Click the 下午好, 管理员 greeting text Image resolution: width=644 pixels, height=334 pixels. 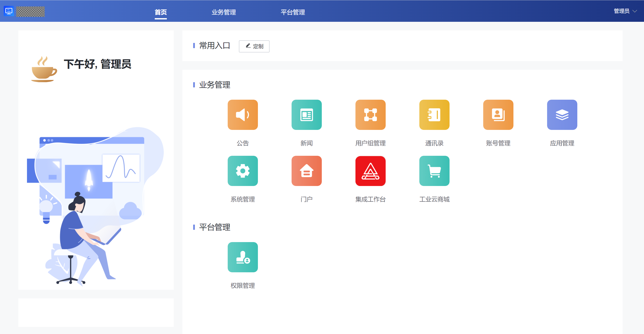(97, 64)
